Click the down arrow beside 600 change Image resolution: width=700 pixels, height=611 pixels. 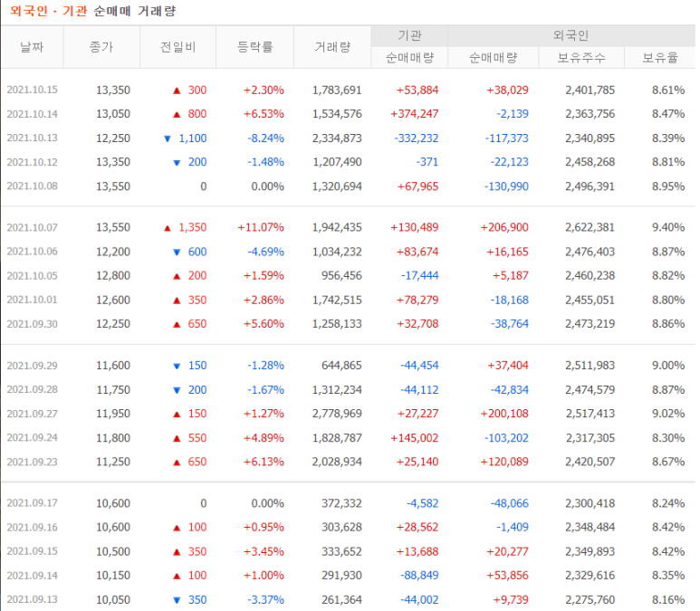tap(177, 253)
